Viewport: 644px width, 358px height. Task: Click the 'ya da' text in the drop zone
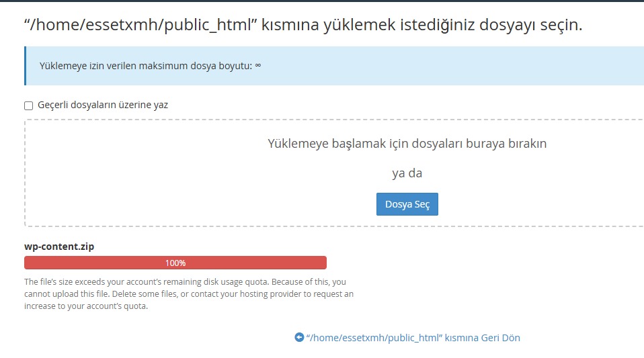click(407, 173)
